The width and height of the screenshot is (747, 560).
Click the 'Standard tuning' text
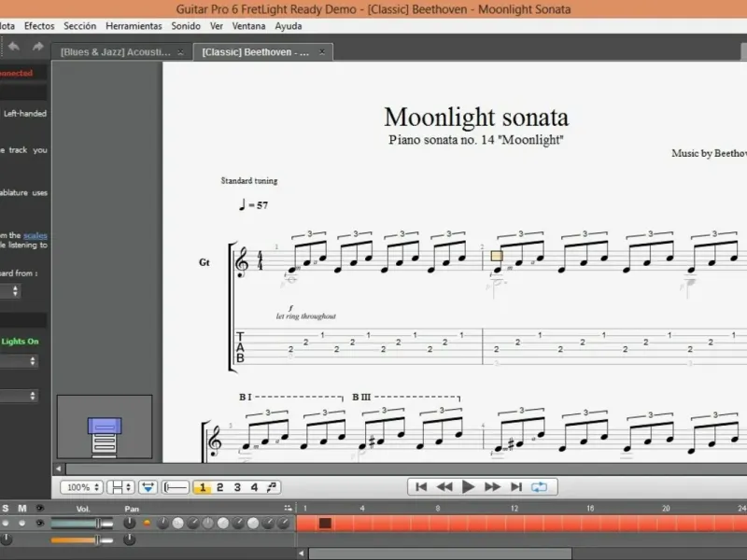249,180
